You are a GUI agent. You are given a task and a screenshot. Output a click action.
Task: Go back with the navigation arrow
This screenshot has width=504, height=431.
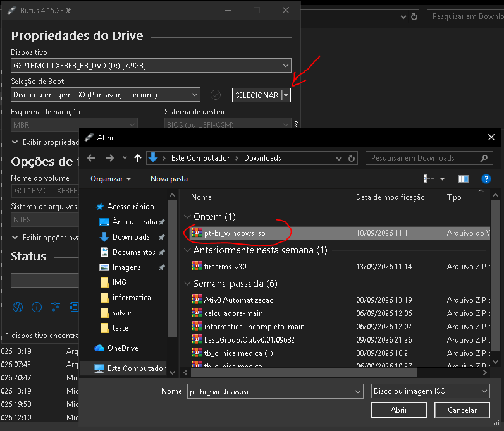[x=91, y=158]
